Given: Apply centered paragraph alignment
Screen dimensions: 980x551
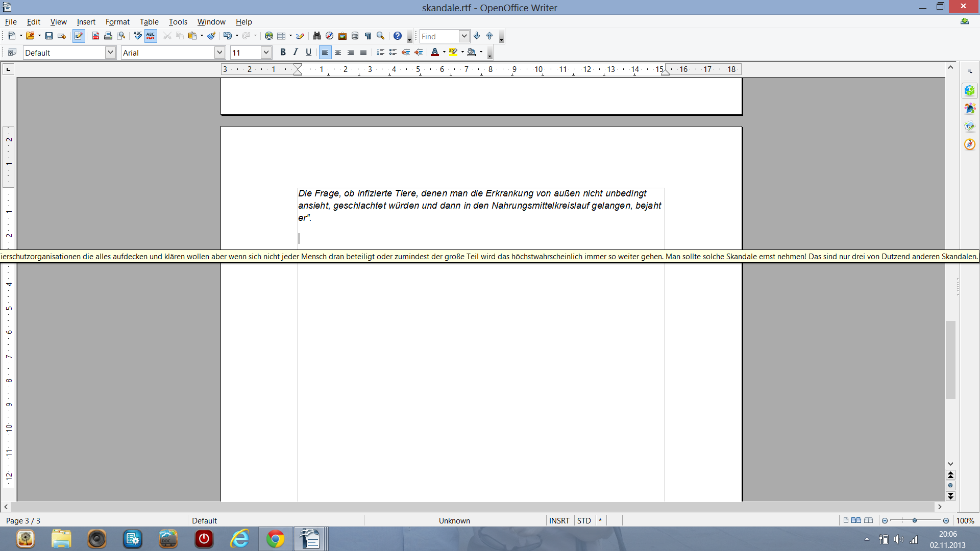Looking at the screenshot, I should [x=338, y=52].
